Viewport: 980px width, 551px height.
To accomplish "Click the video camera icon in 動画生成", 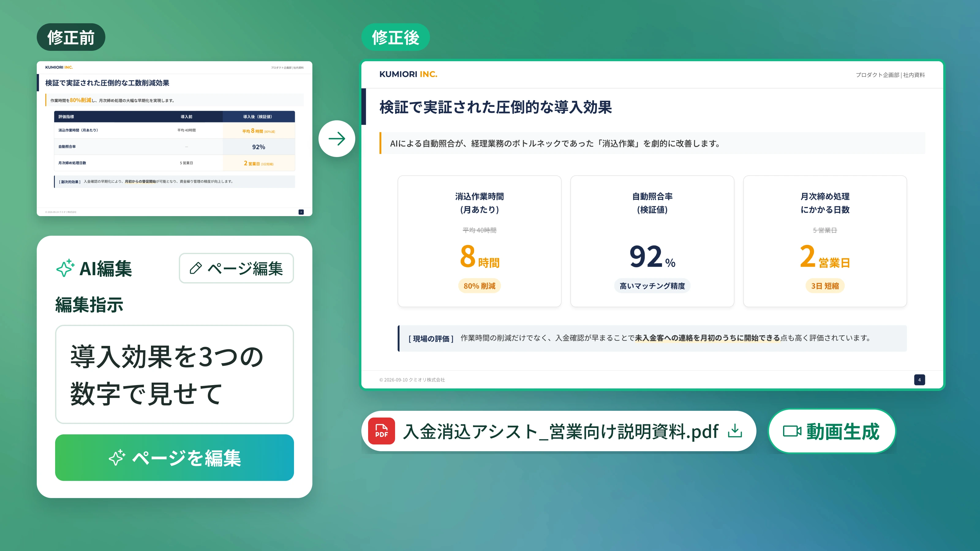I will pyautogui.click(x=792, y=431).
